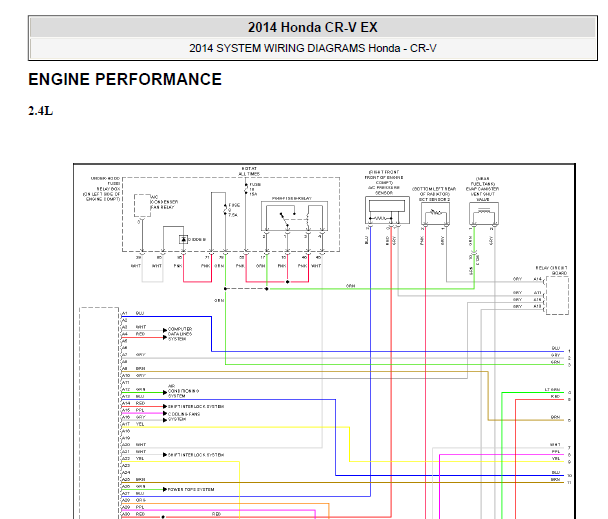Viewport: 608px width, 519px height.
Task: Click the 'Computer Data Lines System' reference
Action: (180, 334)
